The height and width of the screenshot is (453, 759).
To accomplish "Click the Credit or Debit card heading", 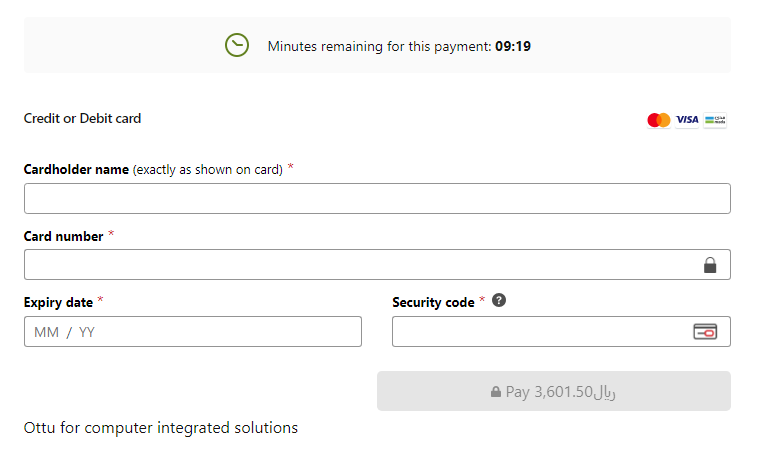I will pyautogui.click(x=82, y=118).
